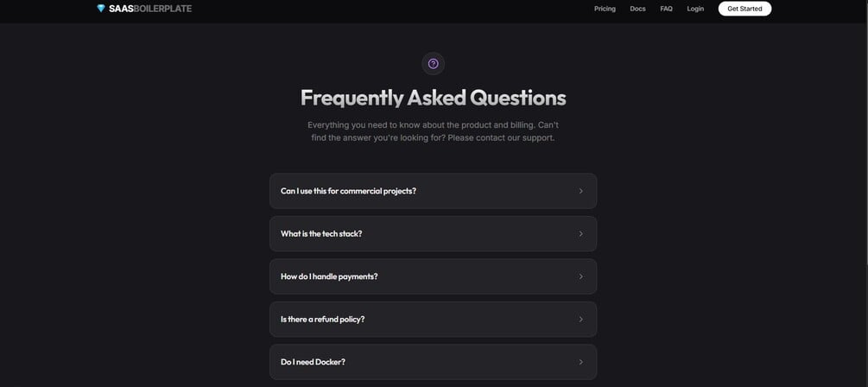Click the Login link
This screenshot has height=387, width=868.
[695, 9]
